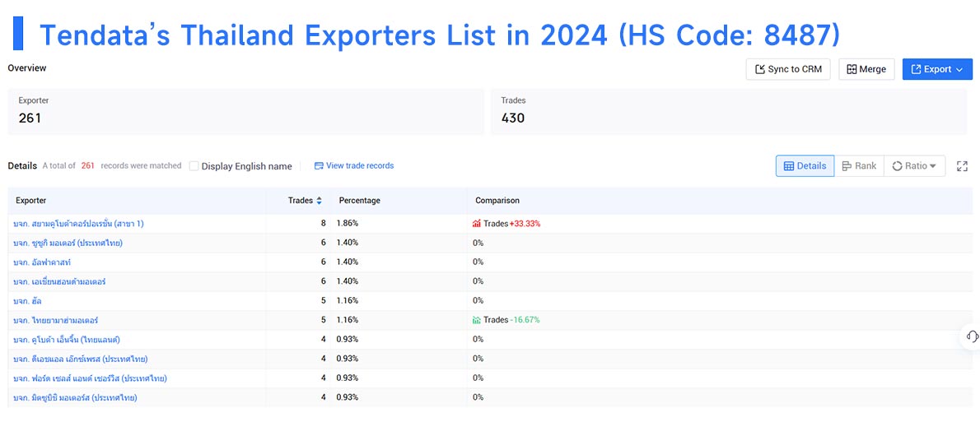The image size is (980, 422).
Task: Click the Merge button
Action: click(x=866, y=69)
